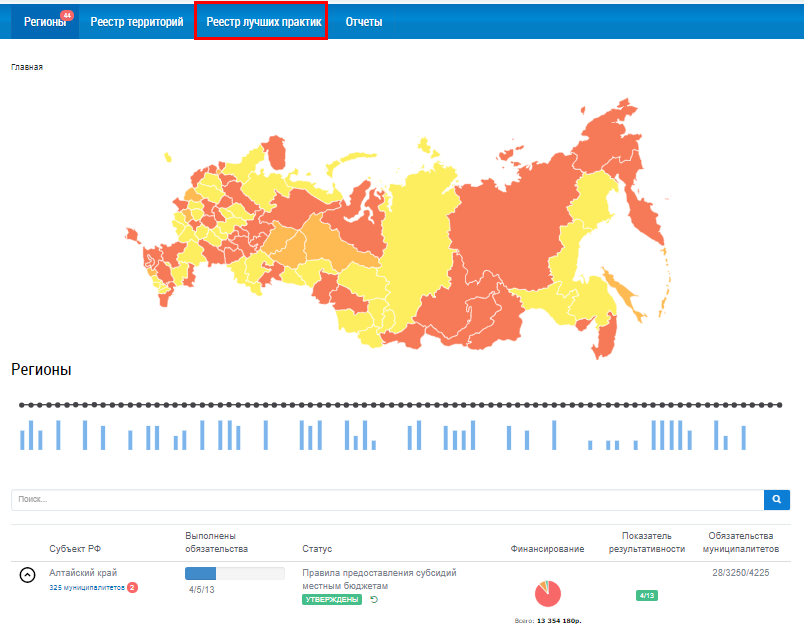Screen dimensions: 804x628
Task: Click the first dot on regions timeline
Action: pyautogui.click(x=21, y=405)
